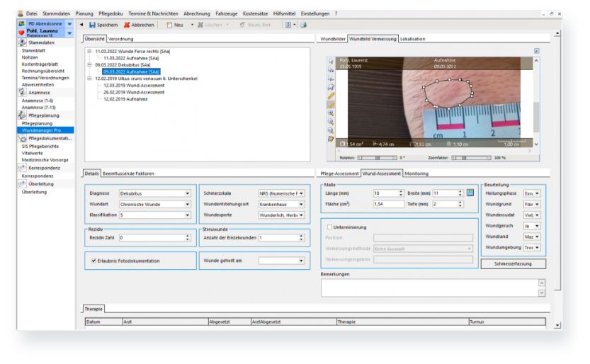
Task: Open the Pflegedoku menu
Action: tap(113, 13)
